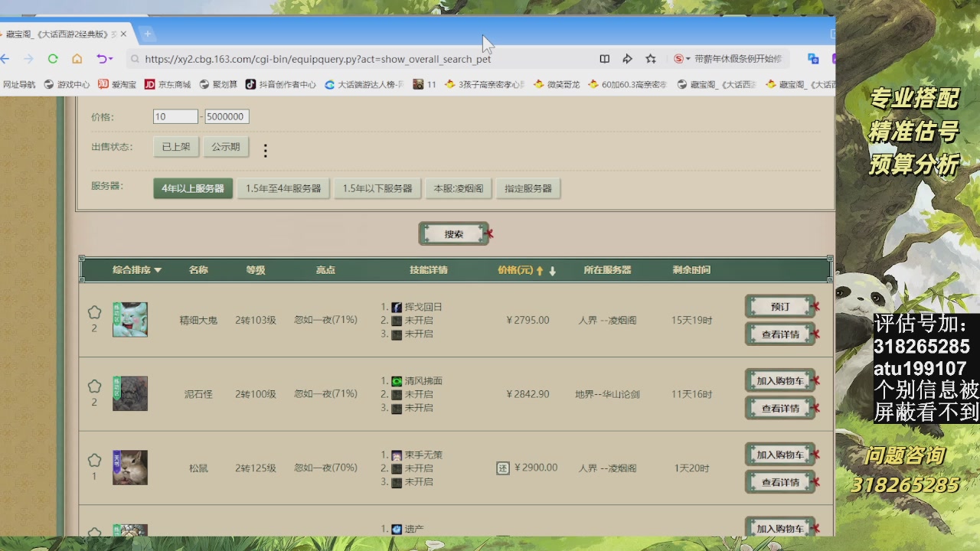Click the browser refresh icon
The width and height of the screenshot is (980, 551).
[x=53, y=59]
